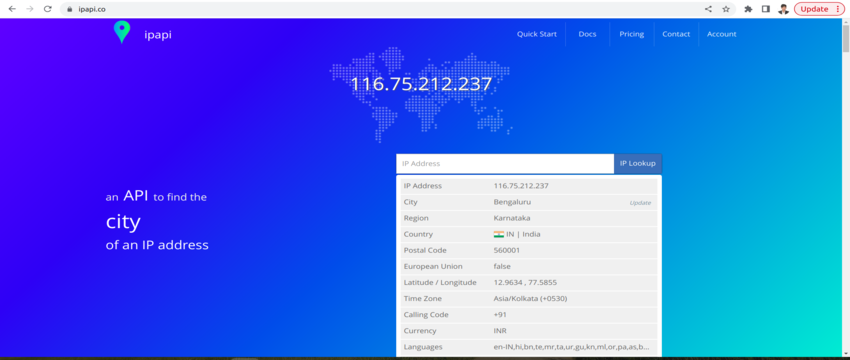Click the India flag icon in Country row
Viewport: 850px width, 360px height.
click(499, 234)
